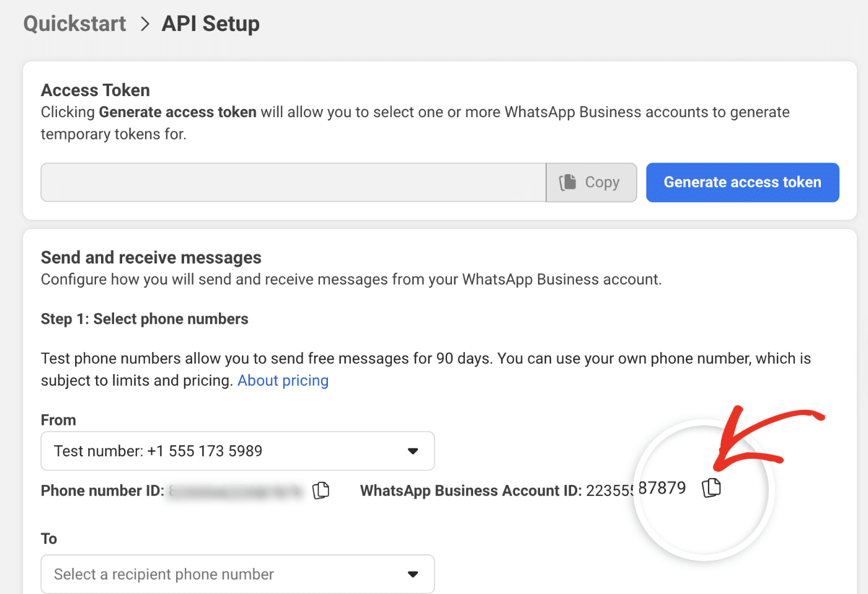Click the Generate access token button

(742, 182)
